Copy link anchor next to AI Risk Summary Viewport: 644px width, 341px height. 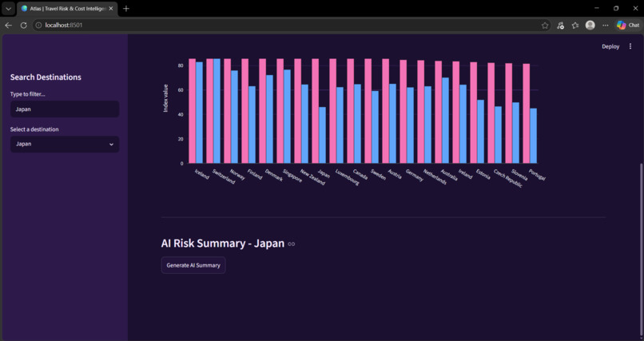click(x=291, y=244)
